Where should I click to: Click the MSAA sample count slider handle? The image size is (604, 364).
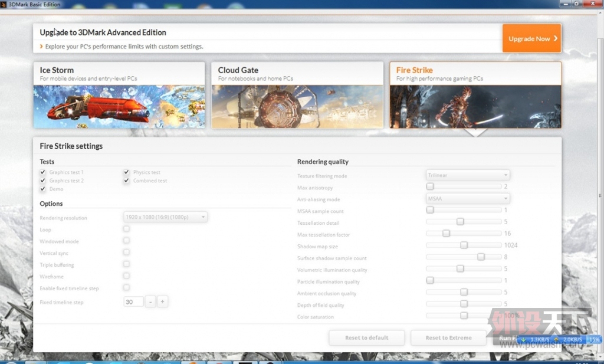tap(430, 210)
